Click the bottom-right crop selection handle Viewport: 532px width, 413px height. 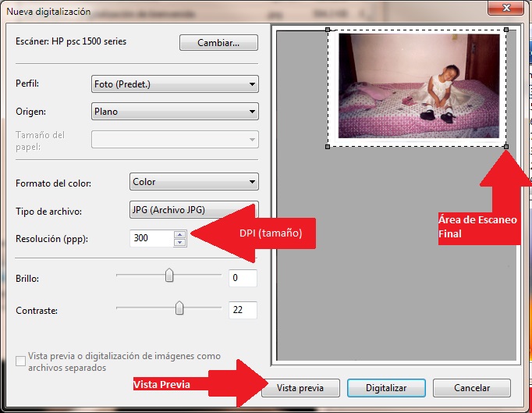click(506, 147)
